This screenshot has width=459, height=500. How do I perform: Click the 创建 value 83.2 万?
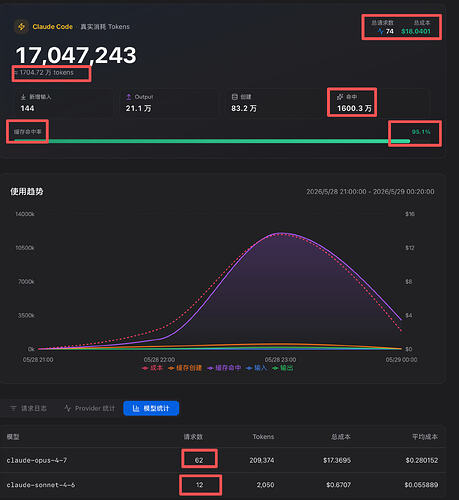coord(244,108)
